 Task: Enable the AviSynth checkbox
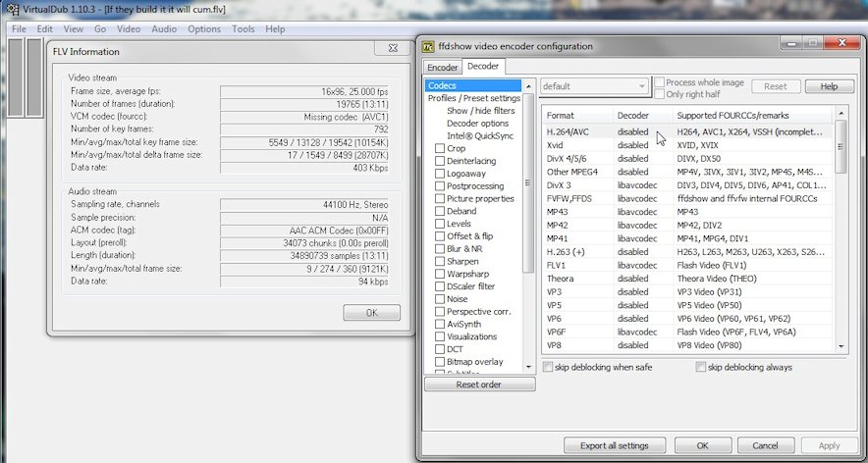(440, 324)
